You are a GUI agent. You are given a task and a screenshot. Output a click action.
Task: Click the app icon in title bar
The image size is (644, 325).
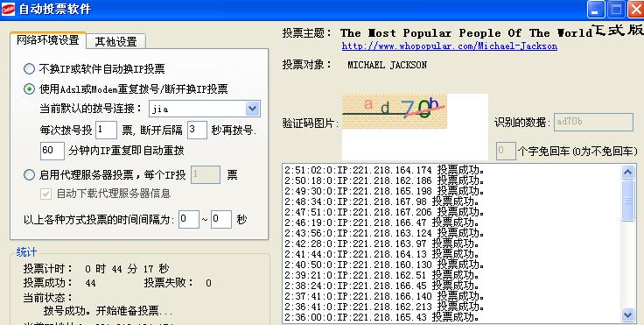click(x=8, y=9)
